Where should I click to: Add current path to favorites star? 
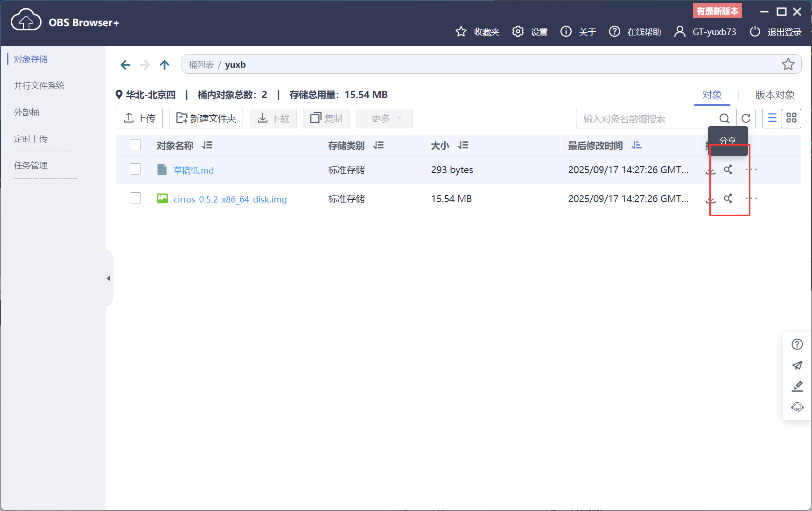[x=788, y=64]
